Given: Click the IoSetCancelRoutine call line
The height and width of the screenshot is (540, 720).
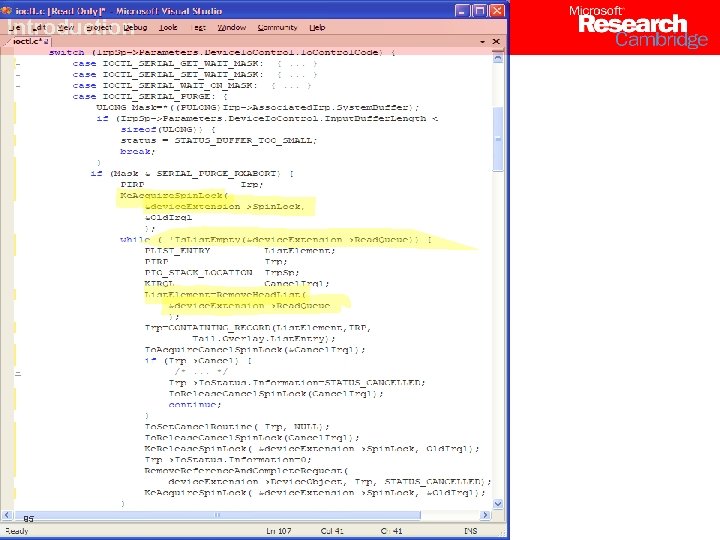Looking at the screenshot, I should pos(237,427).
